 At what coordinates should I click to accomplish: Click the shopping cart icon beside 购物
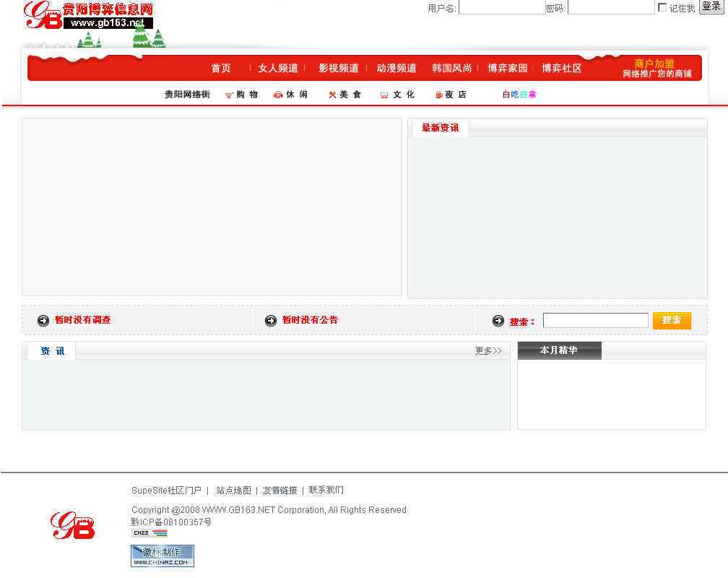pyautogui.click(x=229, y=95)
